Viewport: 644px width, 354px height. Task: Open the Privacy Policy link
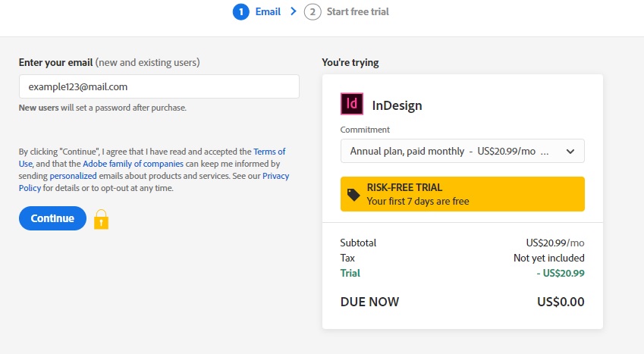click(x=275, y=176)
